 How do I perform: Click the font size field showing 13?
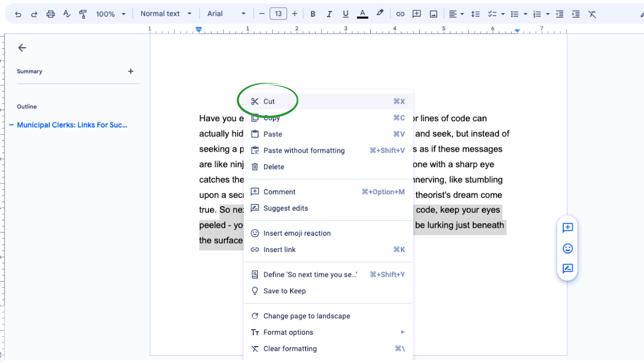coord(278,14)
